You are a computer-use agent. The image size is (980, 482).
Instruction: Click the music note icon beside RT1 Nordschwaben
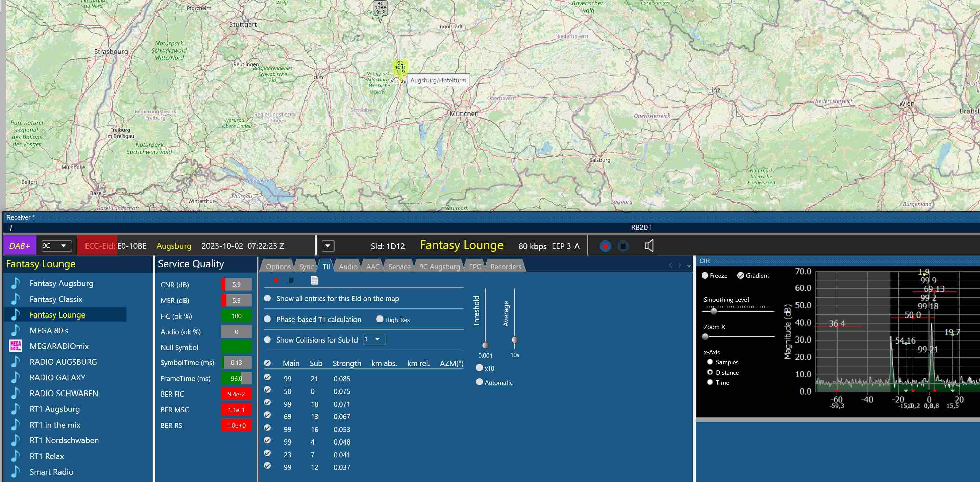click(x=15, y=440)
